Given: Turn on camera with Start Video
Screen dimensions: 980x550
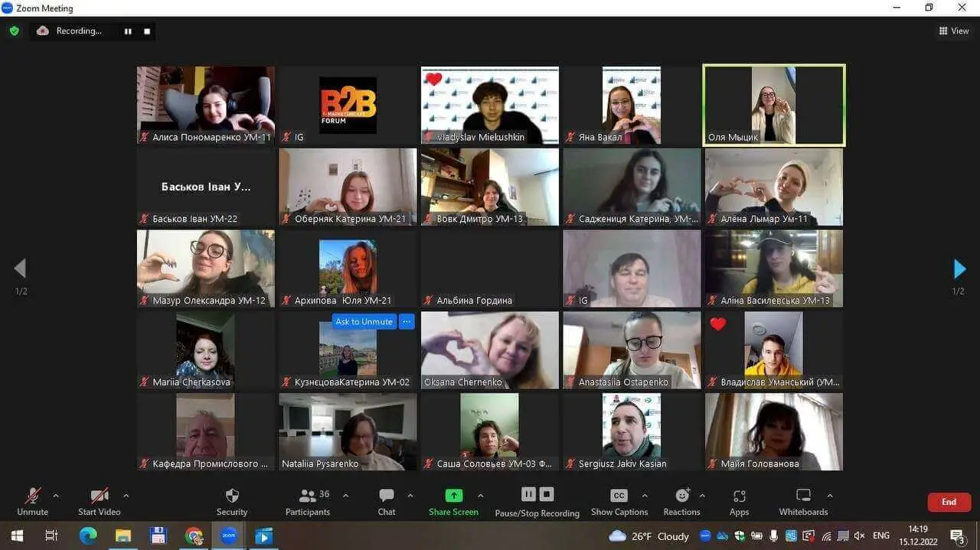Looking at the screenshot, I should coord(100,496).
